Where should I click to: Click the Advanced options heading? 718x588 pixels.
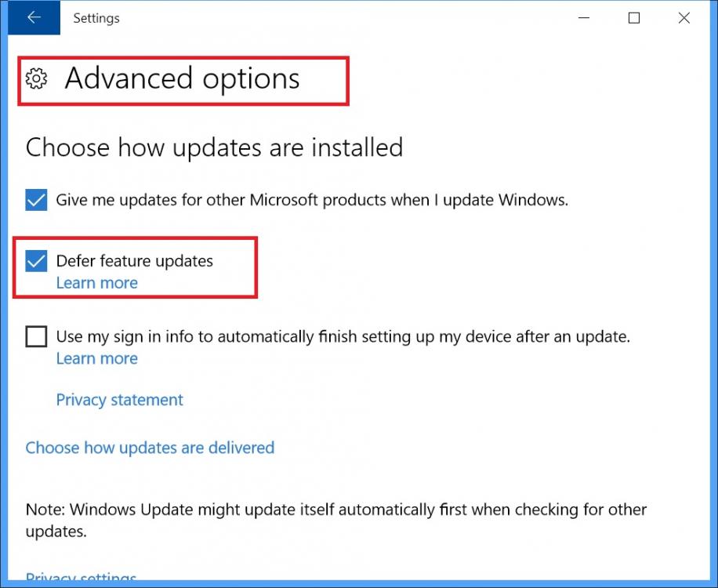(x=183, y=78)
